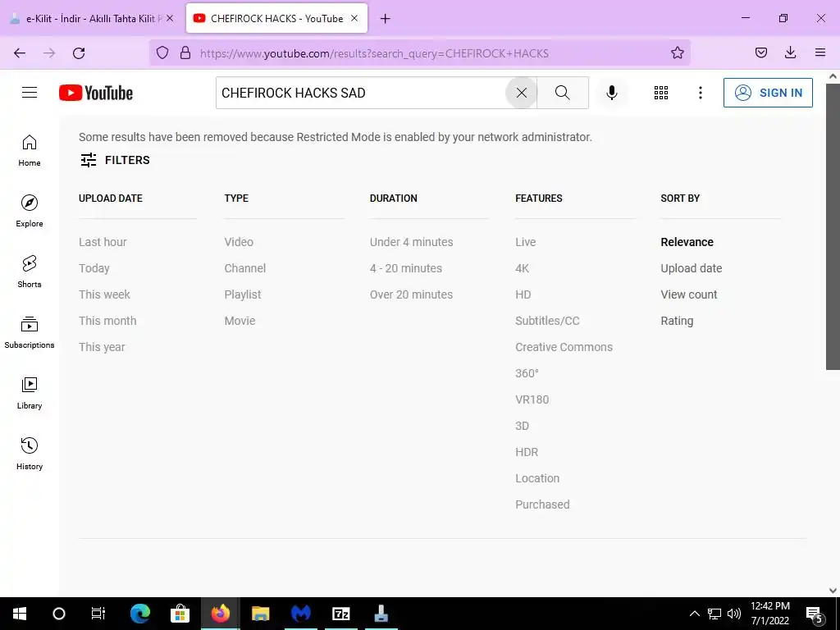Save page to Pocket

pos(760,52)
